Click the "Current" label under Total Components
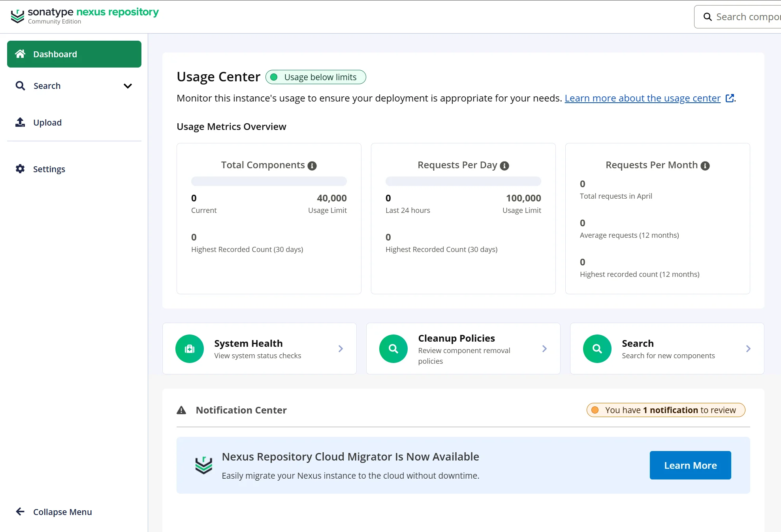 click(x=204, y=210)
